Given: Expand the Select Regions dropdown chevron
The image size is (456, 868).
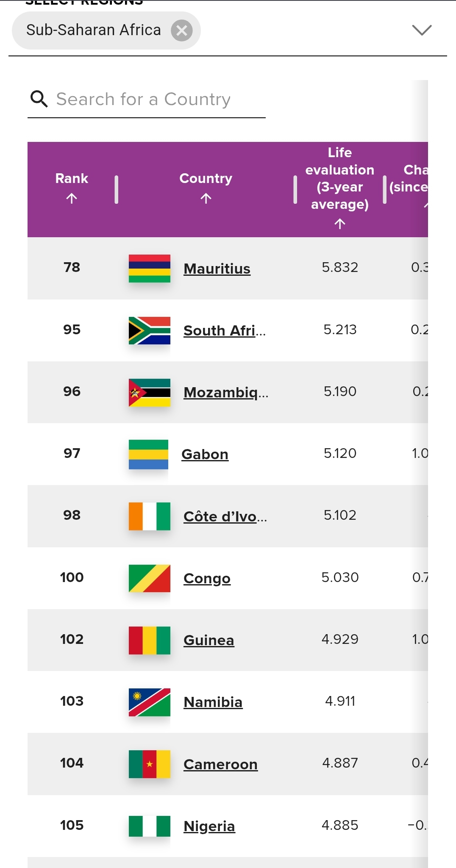Looking at the screenshot, I should point(422,30).
